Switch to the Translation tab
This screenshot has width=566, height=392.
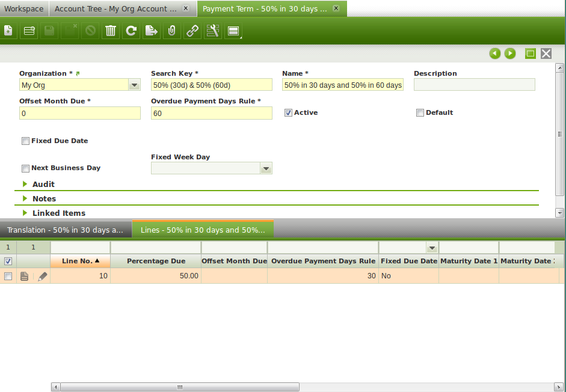point(65,230)
